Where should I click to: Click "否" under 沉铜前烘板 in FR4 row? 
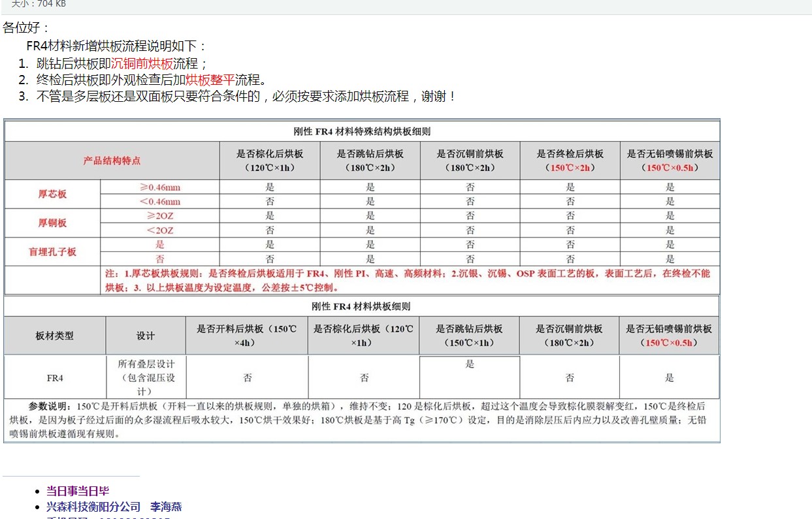570,378
